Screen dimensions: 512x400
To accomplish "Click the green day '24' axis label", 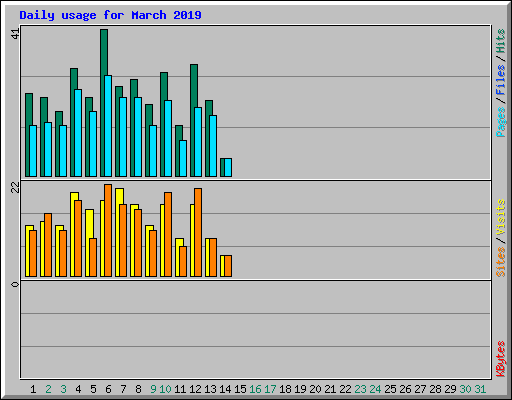I will click(x=375, y=389).
